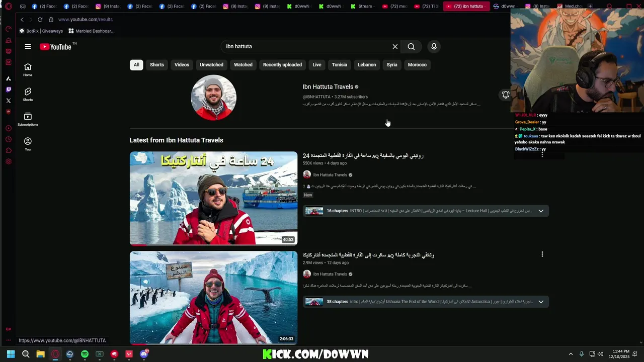
Task: Open Spotify from the taskbar
Action: [x=85, y=354]
